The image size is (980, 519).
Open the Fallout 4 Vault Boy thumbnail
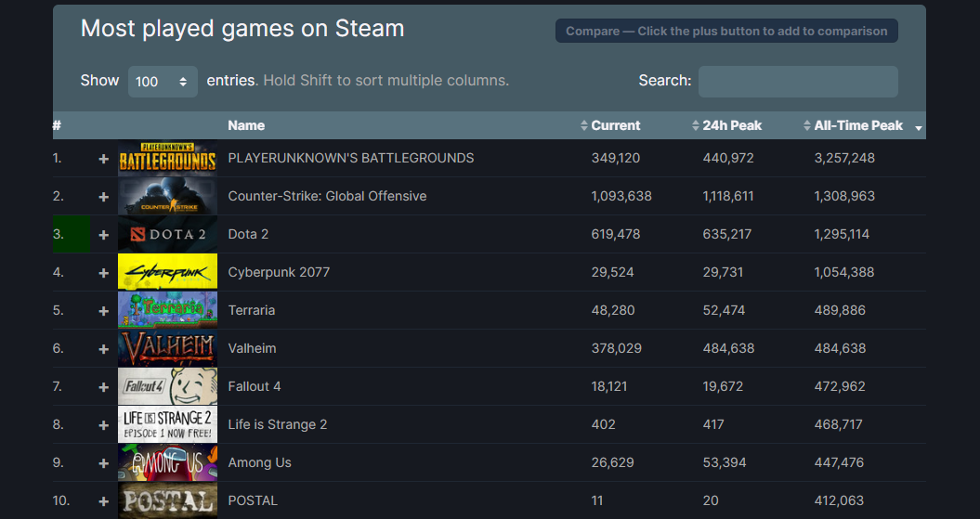(x=167, y=386)
